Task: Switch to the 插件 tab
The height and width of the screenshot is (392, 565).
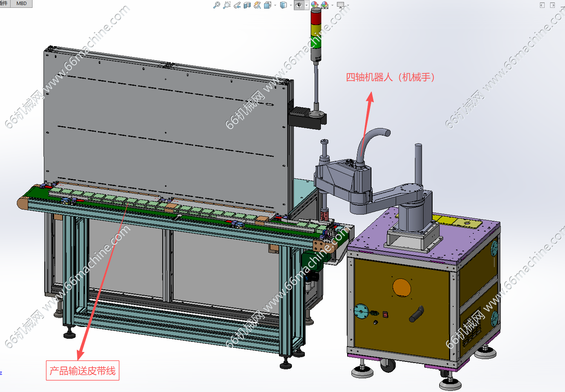Action: [x=4, y=4]
